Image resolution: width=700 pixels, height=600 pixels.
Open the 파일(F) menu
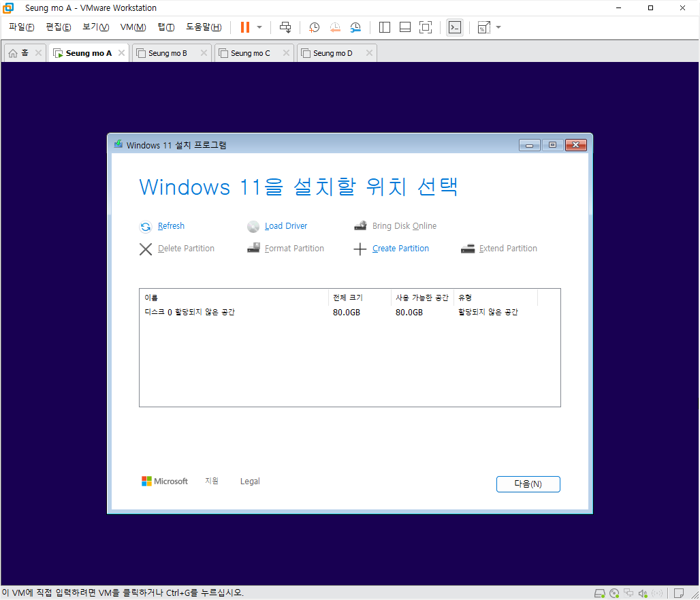[x=21, y=27]
